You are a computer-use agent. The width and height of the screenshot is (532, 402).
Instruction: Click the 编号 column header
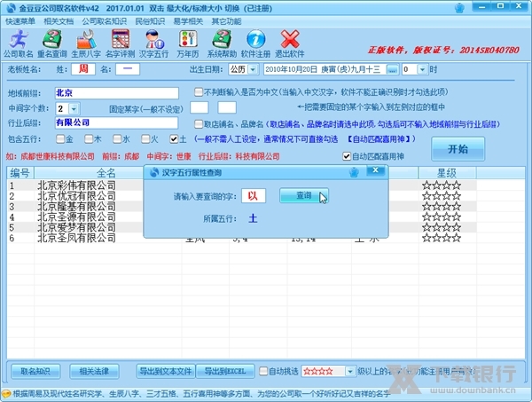pos(20,173)
